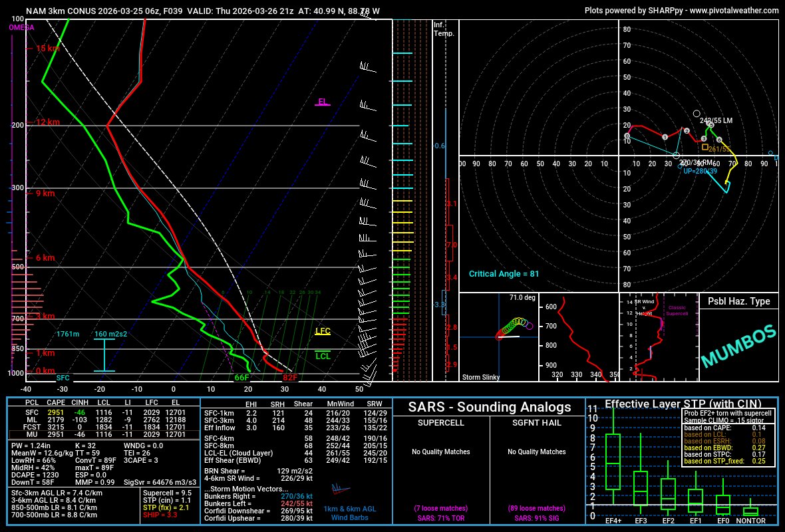Click the BRN Shear = 129 m2/s2 line
The image size is (785, 532).
click(x=258, y=471)
